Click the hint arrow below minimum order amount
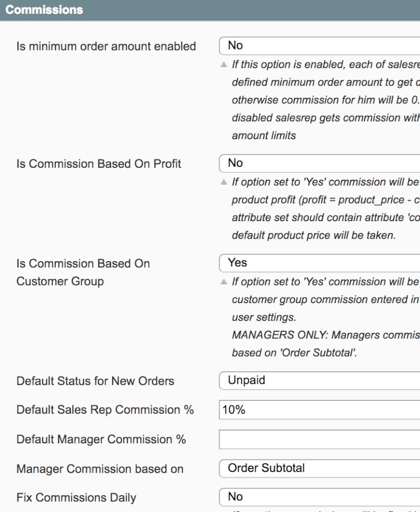Image resolution: width=420 pixels, height=512 pixels. click(x=223, y=65)
